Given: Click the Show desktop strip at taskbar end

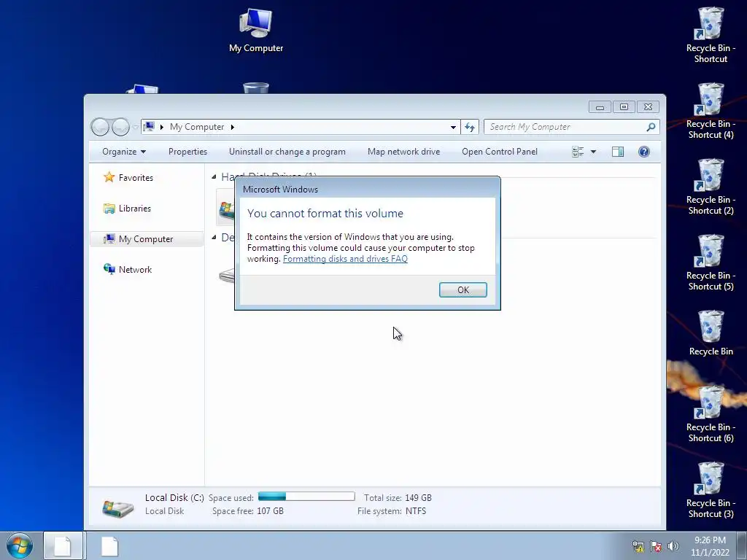Looking at the screenshot, I should click(742, 546).
